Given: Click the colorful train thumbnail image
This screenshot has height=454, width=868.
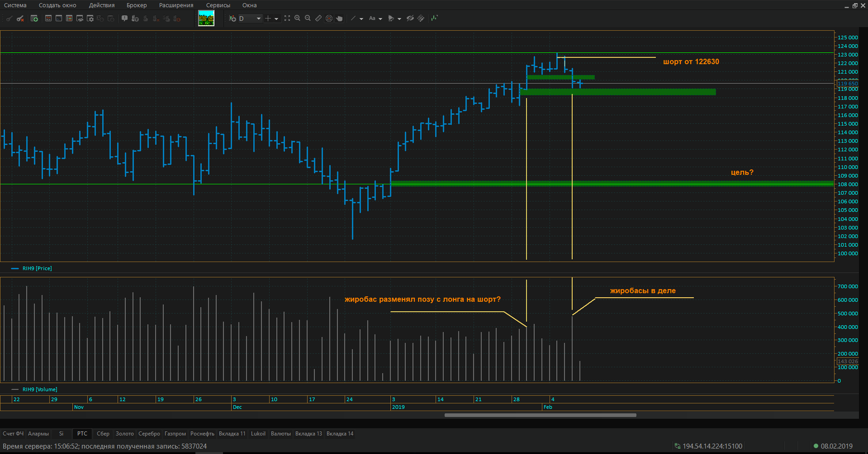Looking at the screenshot, I should pos(206,18).
